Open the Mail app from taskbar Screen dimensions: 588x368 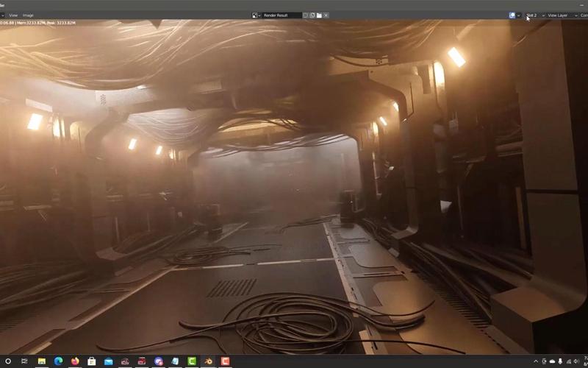click(x=108, y=361)
